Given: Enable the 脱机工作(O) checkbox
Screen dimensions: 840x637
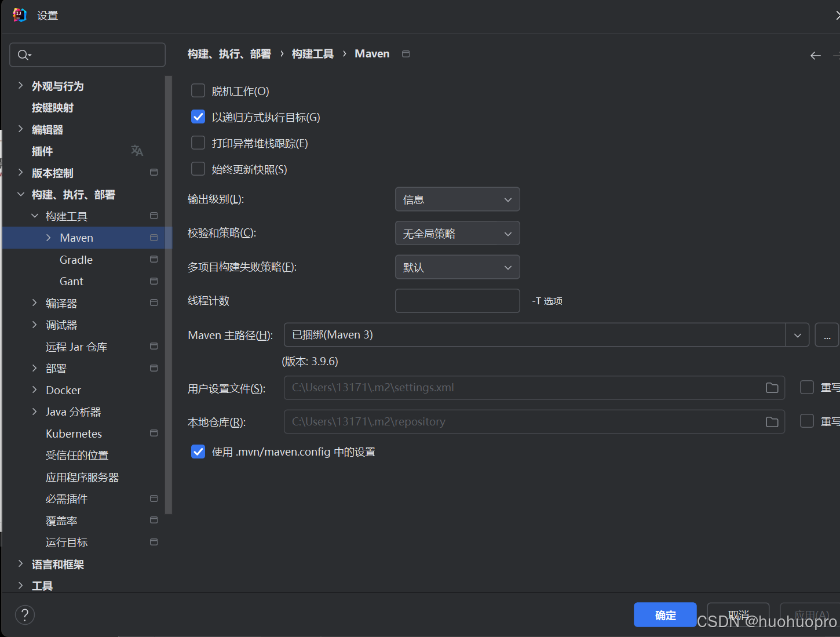Looking at the screenshot, I should [198, 90].
